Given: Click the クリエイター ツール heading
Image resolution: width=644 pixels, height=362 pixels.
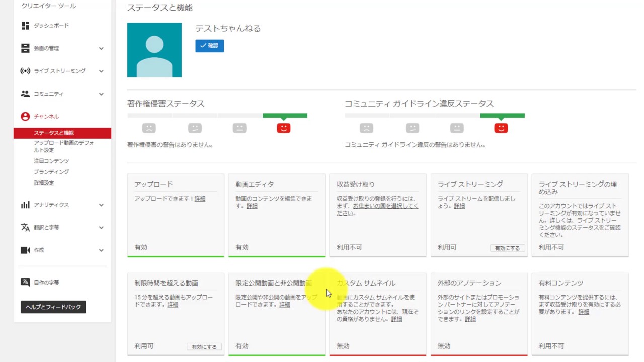Looking at the screenshot, I should click(x=49, y=6).
